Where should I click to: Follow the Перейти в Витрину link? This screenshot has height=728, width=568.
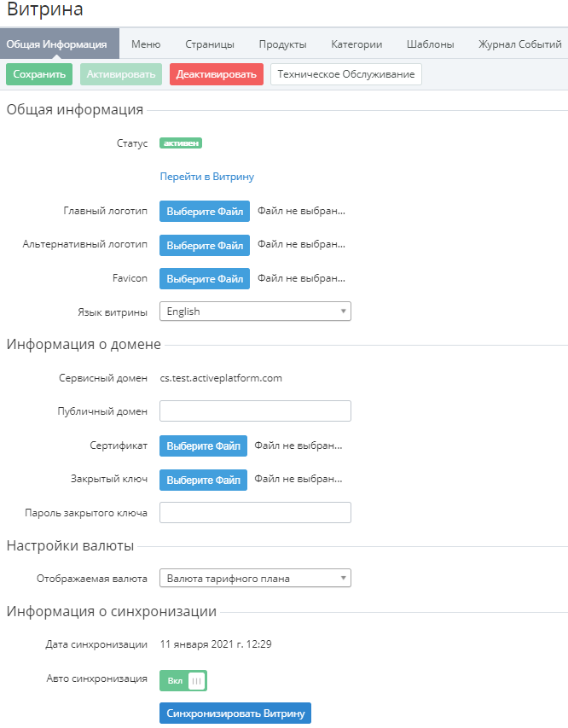207,177
